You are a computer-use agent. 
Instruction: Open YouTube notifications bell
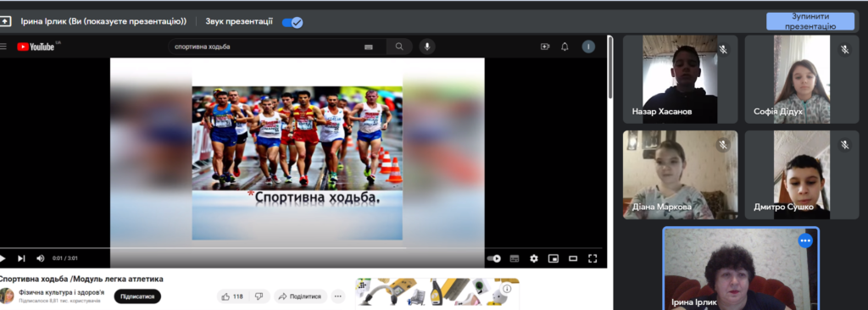click(x=565, y=47)
